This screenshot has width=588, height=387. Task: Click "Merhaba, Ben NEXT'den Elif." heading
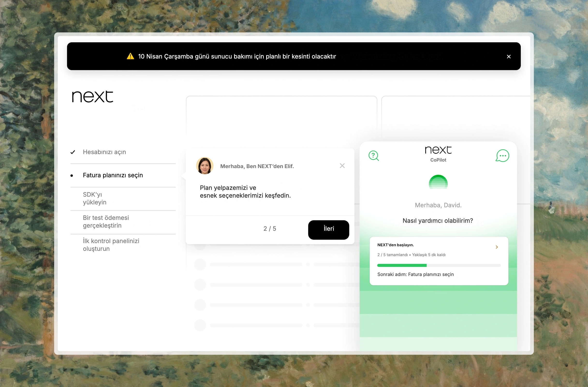(x=257, y=166)
